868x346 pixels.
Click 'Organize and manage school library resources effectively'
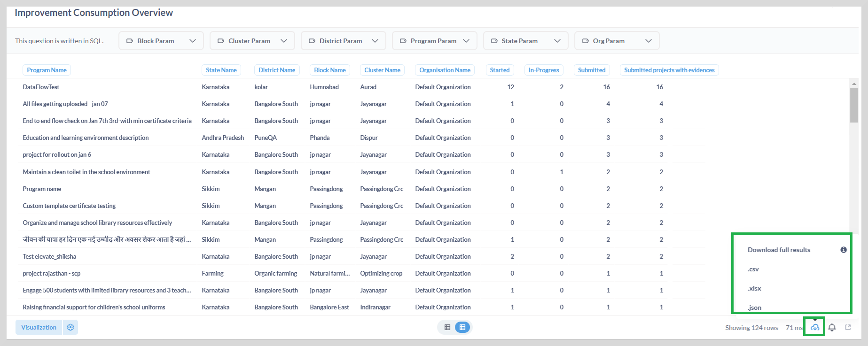click(97, 223)
